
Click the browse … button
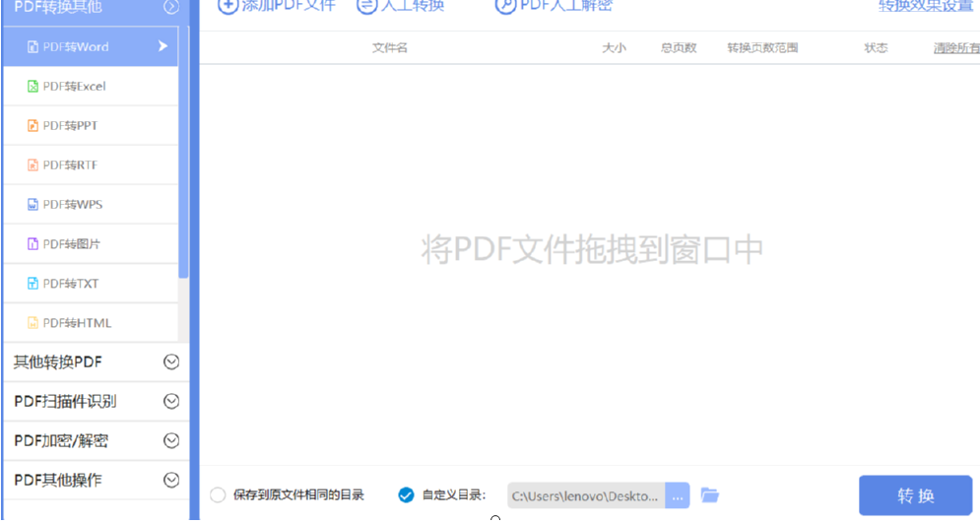(678, 495)
